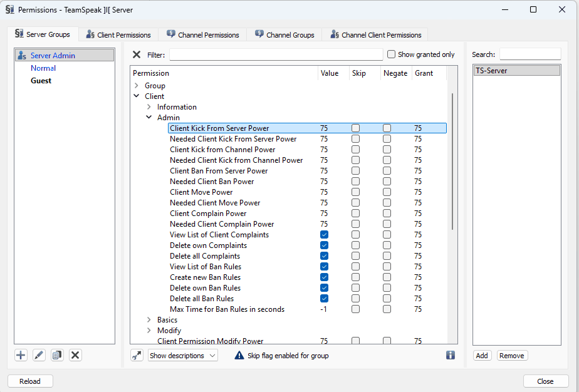
Task: Uncheck Delete own Complaints value
Action: (x=324, y=245)
